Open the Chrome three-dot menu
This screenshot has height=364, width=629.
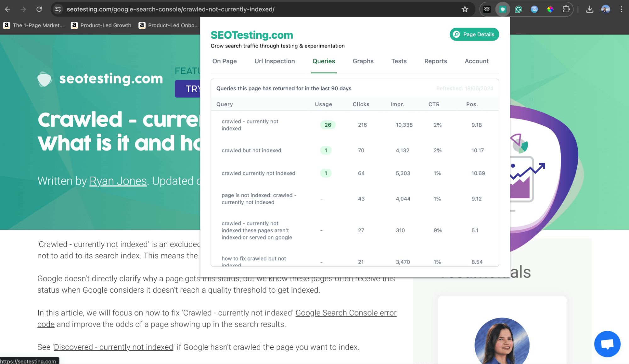621,9
